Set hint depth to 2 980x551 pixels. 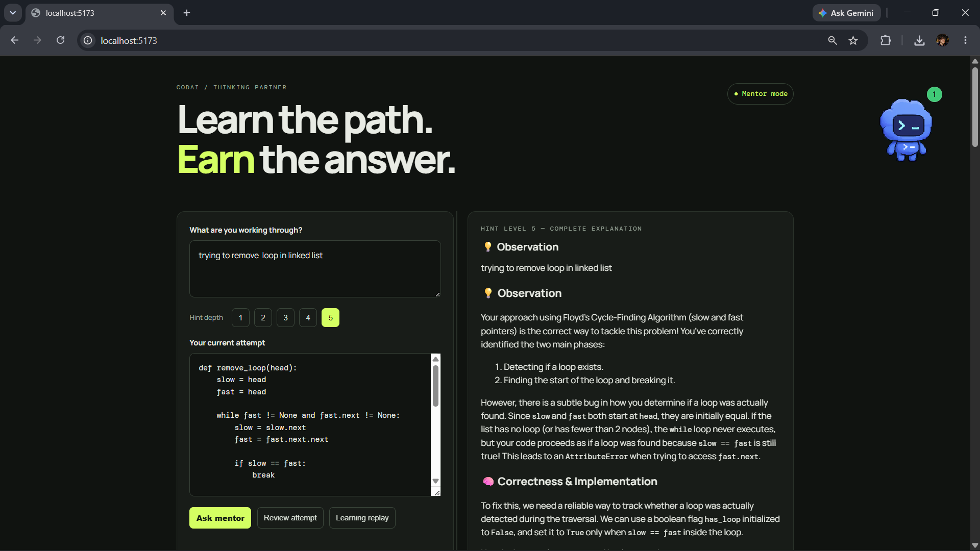(x=263, y=318)
